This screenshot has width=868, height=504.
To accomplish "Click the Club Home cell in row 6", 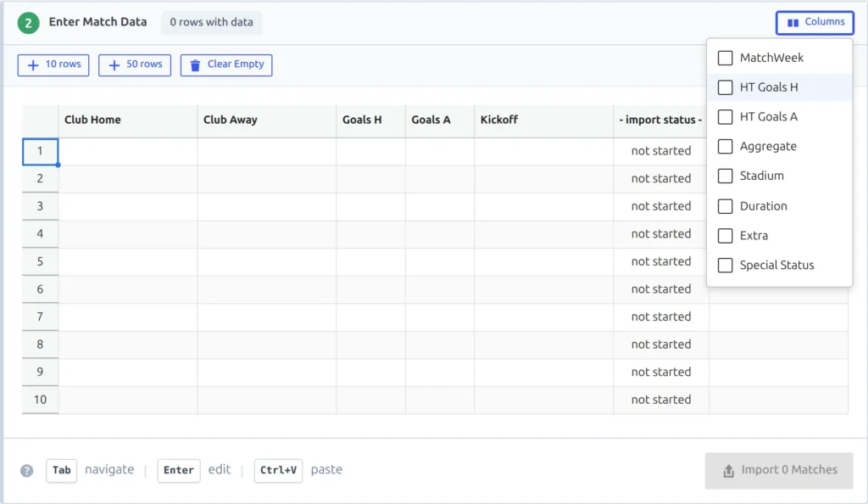I will pos(128,289).
